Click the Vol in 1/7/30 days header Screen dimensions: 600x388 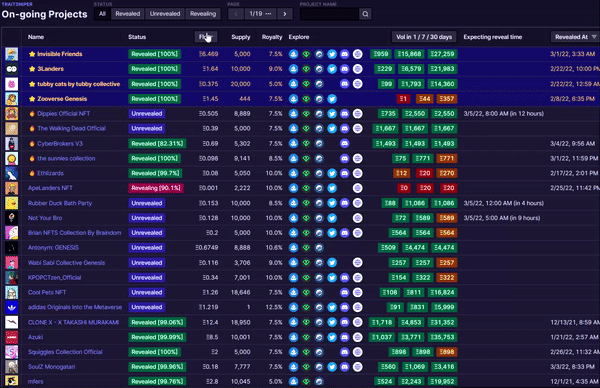point(424,37)
